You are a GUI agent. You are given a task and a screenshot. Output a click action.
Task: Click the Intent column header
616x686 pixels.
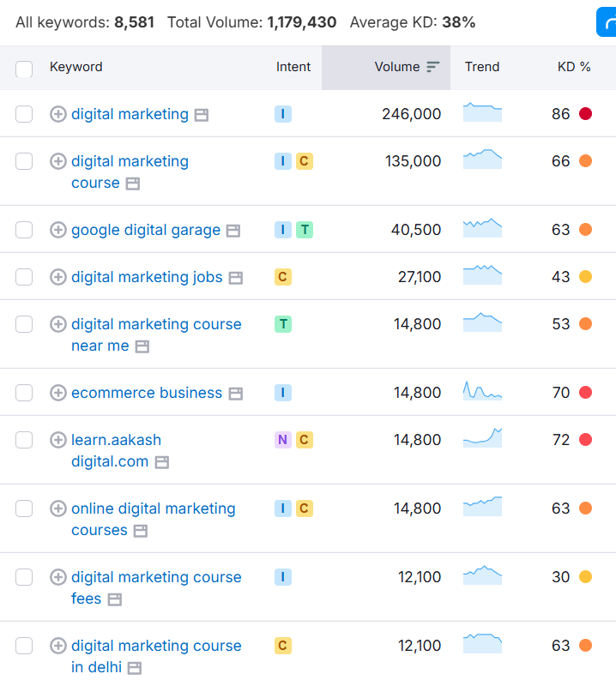(293, 66)
